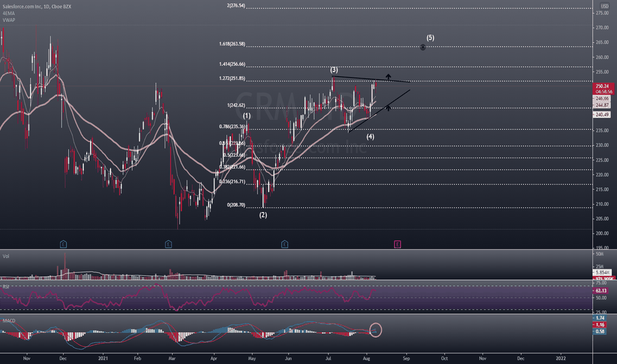
Task: Click the 0.786(235.36) Fibonacci level label
Action: (x=232, y=126)
